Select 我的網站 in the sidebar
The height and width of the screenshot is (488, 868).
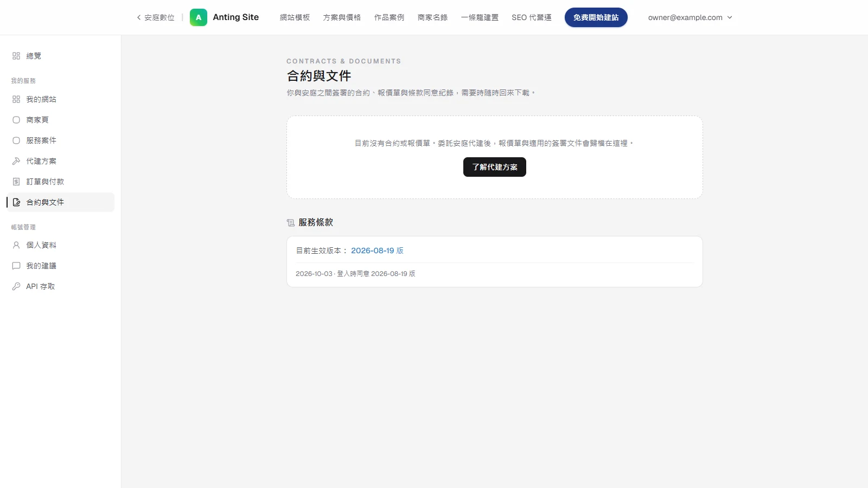[x=61, y=99]
